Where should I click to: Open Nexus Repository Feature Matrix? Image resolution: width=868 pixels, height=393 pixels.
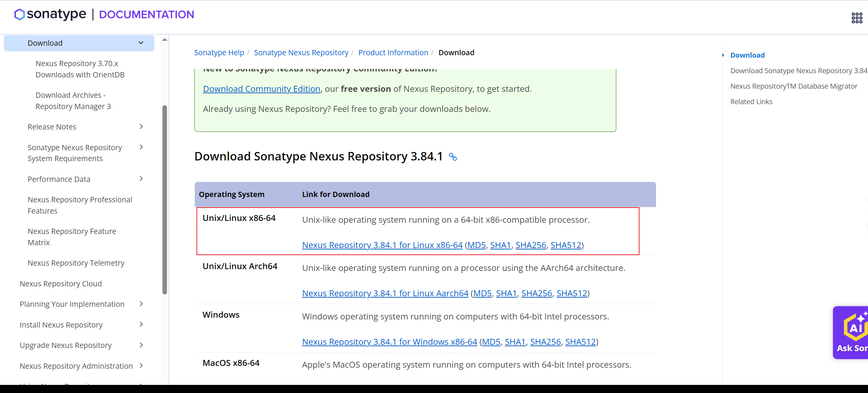tap(72, 237)
